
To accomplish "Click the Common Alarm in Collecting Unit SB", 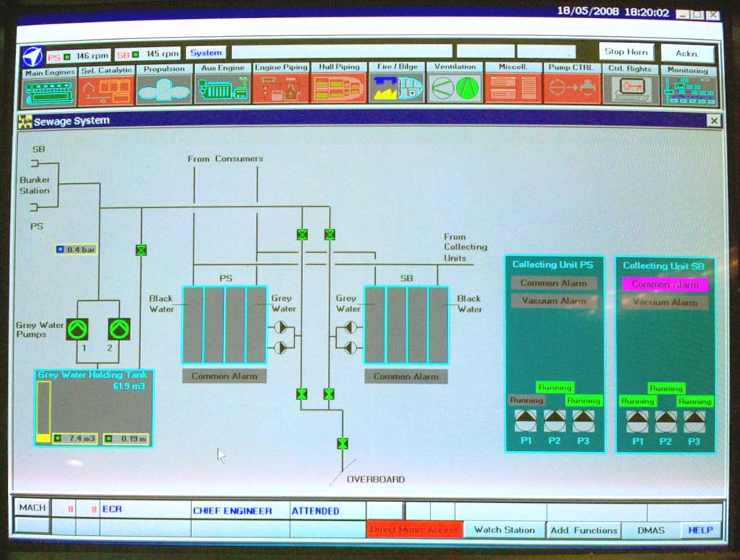I will [665, 284].
